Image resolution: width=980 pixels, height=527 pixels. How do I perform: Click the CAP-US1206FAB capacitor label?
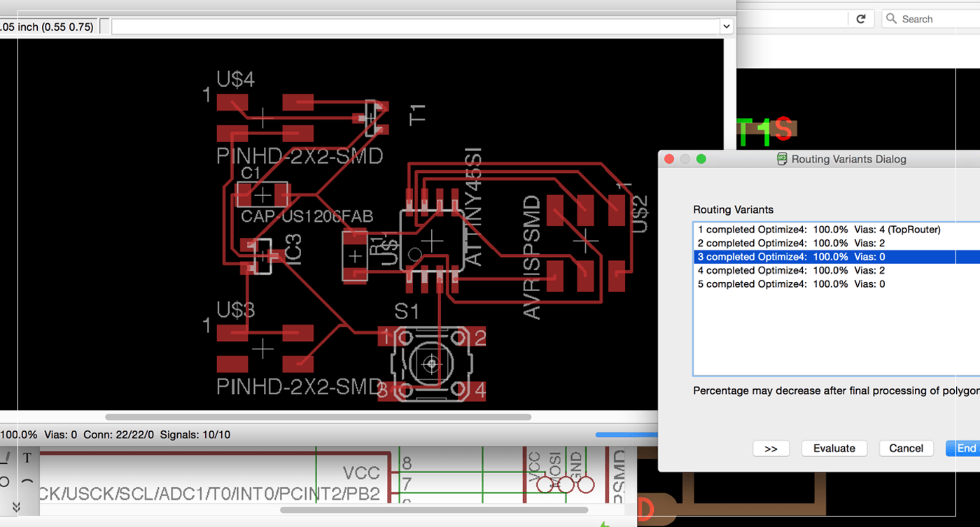[x=307, y=216]
